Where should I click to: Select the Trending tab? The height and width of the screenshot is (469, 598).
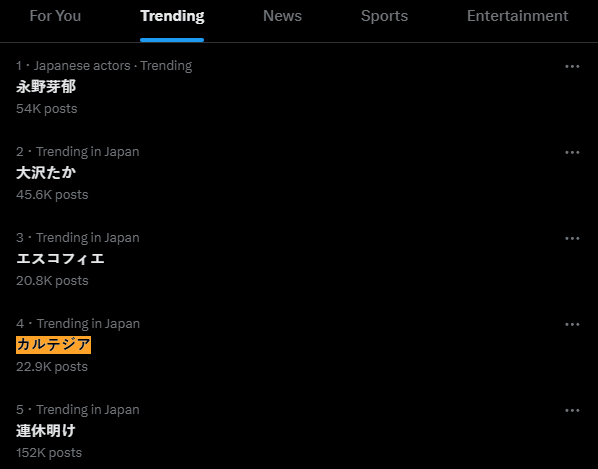coord(172,16)
